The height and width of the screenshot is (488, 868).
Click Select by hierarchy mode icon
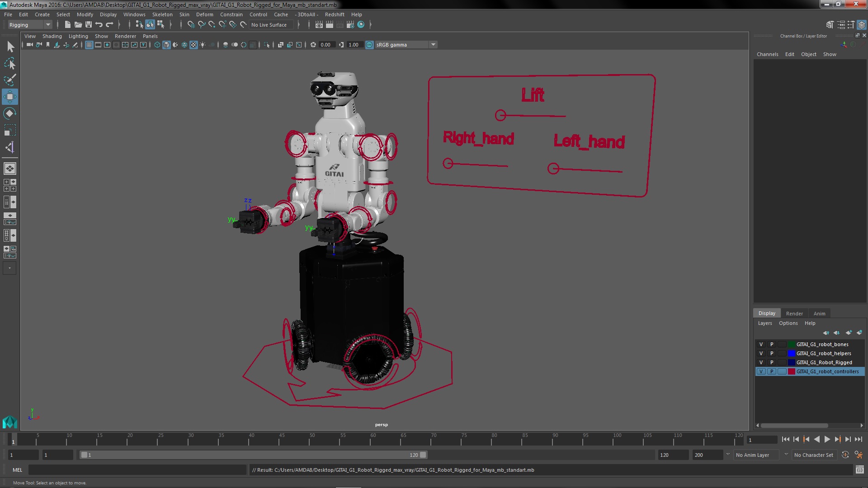tap(139, 25)
